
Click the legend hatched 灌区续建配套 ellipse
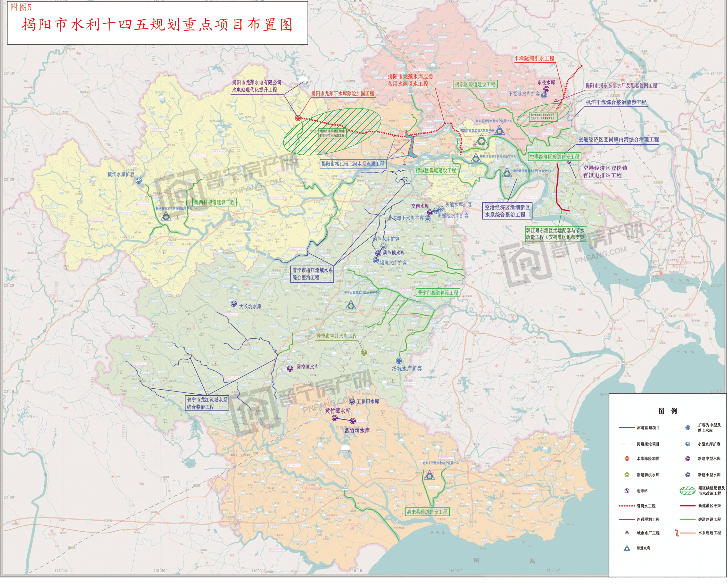pyautogui.click(x=688, y=491)
